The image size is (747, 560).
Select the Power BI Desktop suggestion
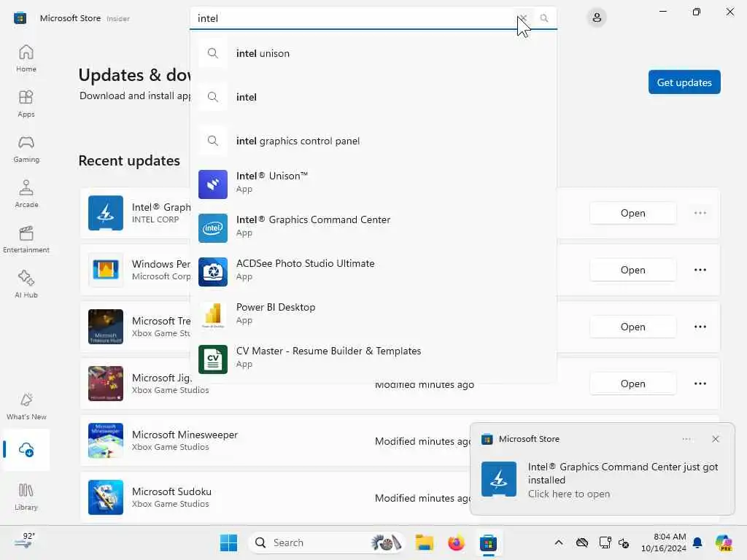click(373, 315)
